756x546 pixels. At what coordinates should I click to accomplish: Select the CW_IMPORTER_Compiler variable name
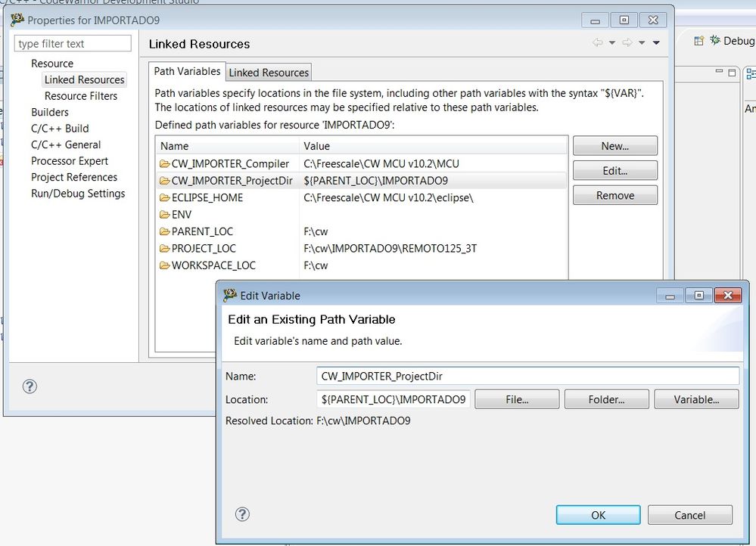(x=230, y=164)
